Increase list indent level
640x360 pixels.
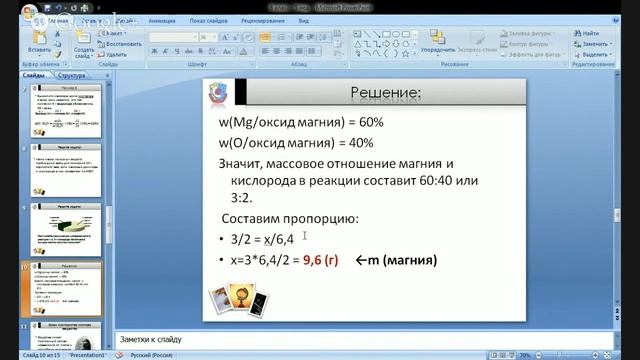coord(311,38)
